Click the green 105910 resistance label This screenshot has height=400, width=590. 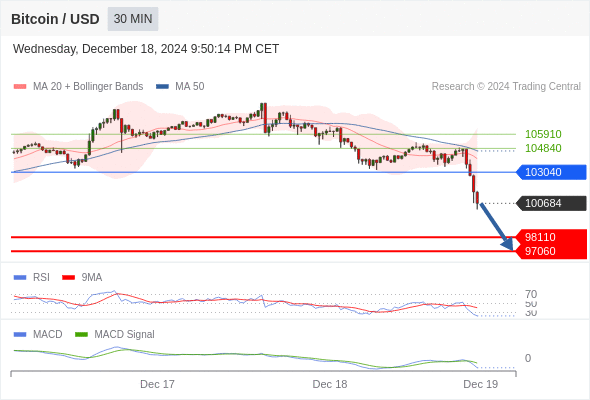[543, 134]
